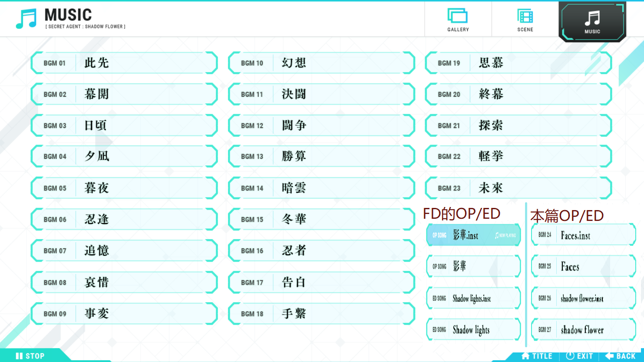The image size is (644, 362).
Task: Play BGM 03 日頃
Action: [124, 125]
